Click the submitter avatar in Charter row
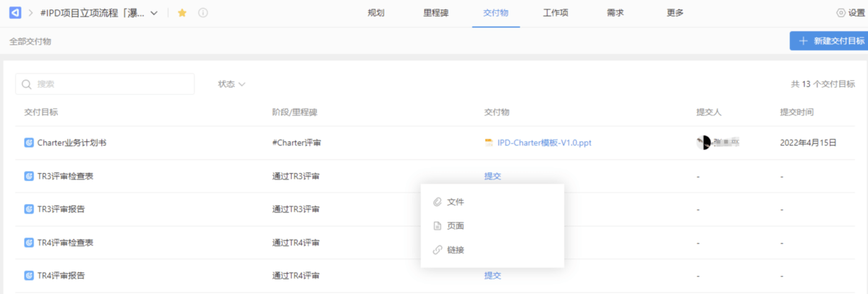 tap(703, 143)
